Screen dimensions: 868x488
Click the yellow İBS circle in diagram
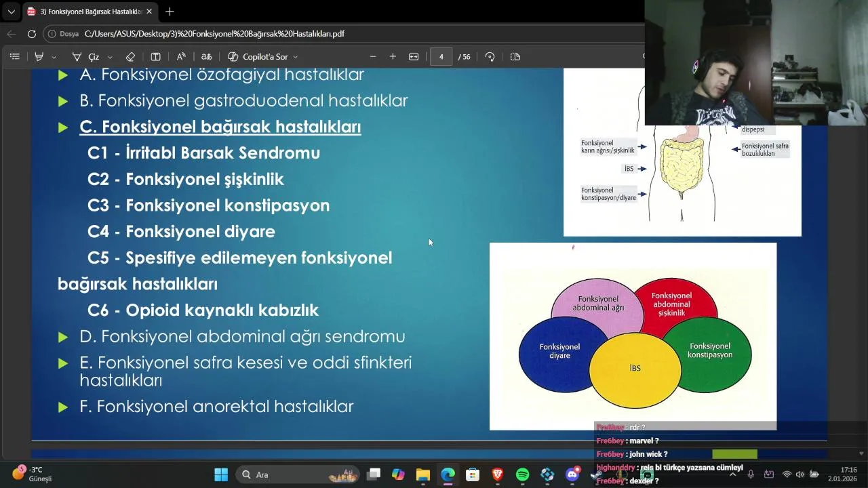tap(635, 371)
